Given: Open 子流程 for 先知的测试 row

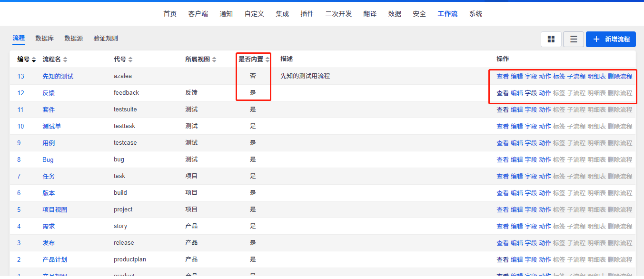Looking at the screenshot, I should coord(576,76).
